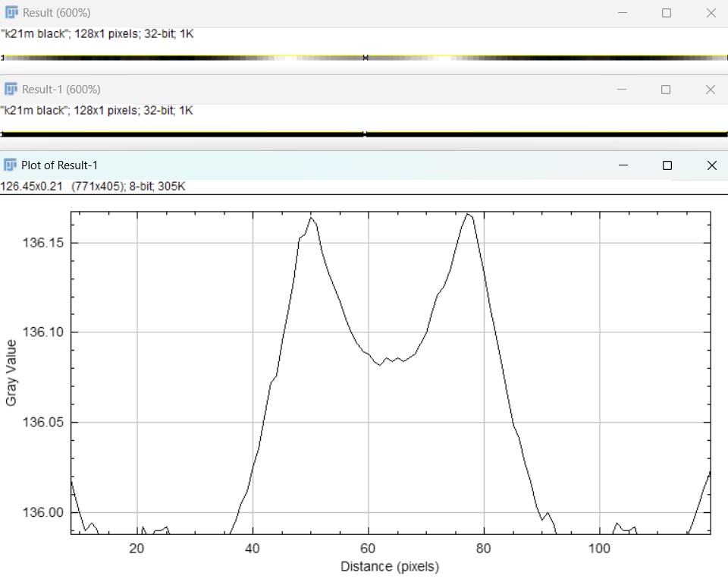Activate the Result-1 (600%) window title bar
The width and height of the screenshot is (728, 579).
(303, 89)
